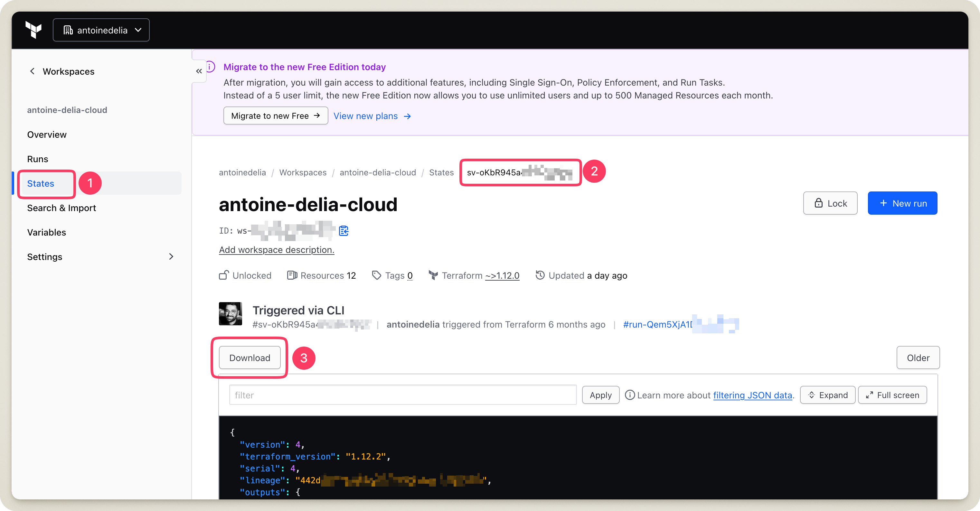Open the antoinedelia organization dropdown
Screen dimensions: 980x511
[x=101, y=30]
